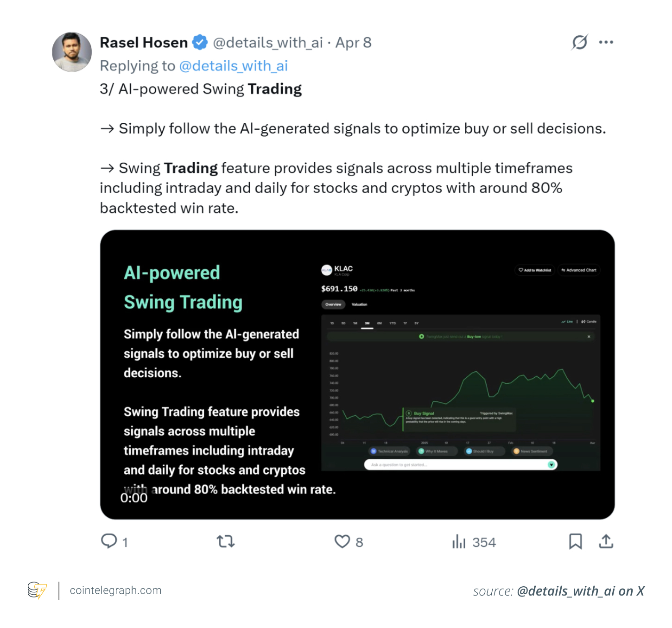
Task: Select the Should I Buy chip
Action: (x=483, y=451)
